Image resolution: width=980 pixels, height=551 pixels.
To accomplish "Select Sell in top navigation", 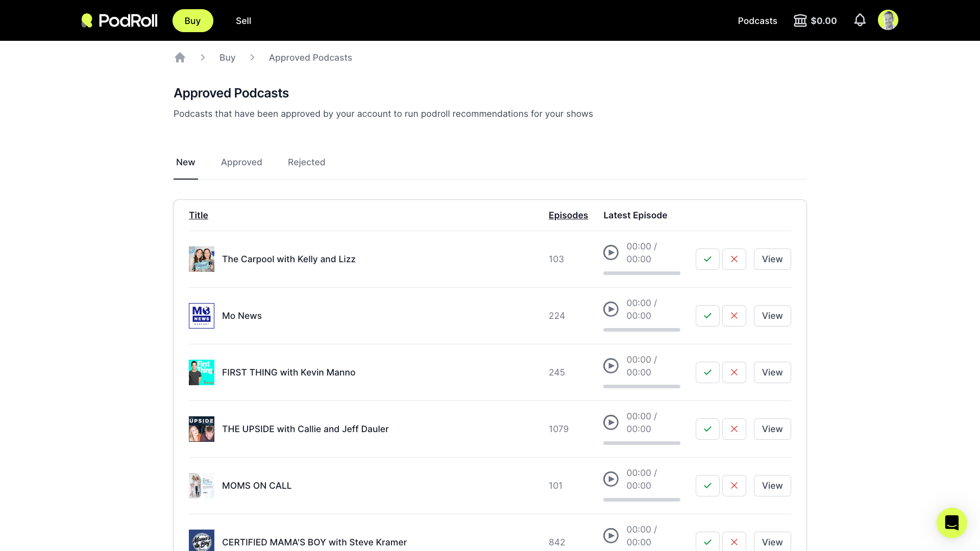I will coord(243,21).
